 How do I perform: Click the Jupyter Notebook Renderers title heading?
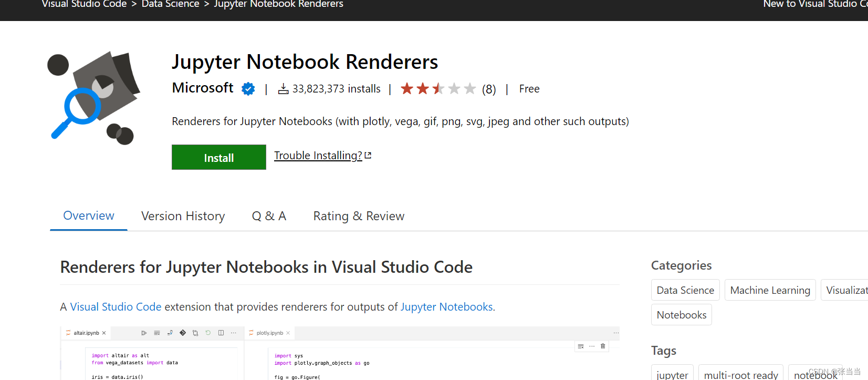[305, 62]
